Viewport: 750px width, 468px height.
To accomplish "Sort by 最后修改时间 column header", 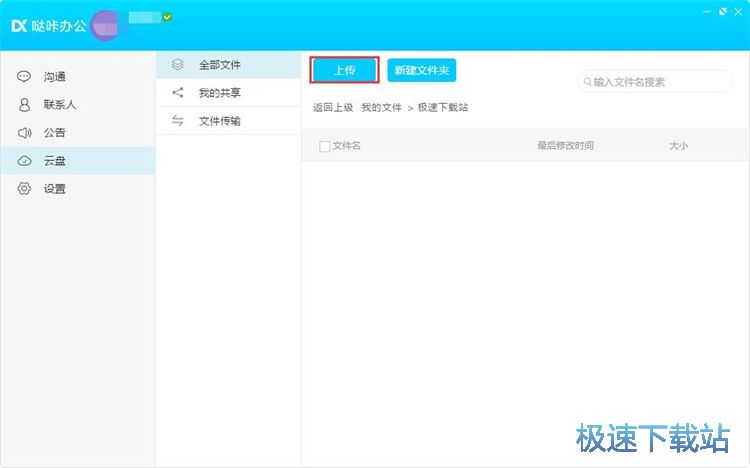I will coord(565,146).
